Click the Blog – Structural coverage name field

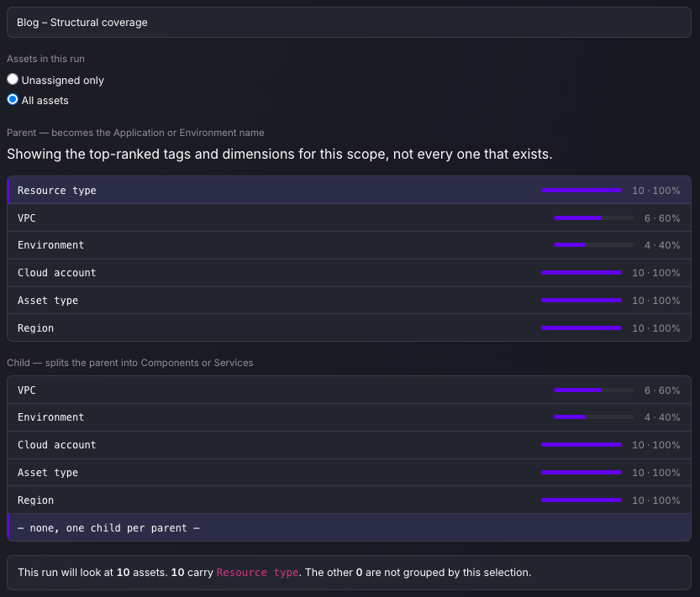point(349,23)
